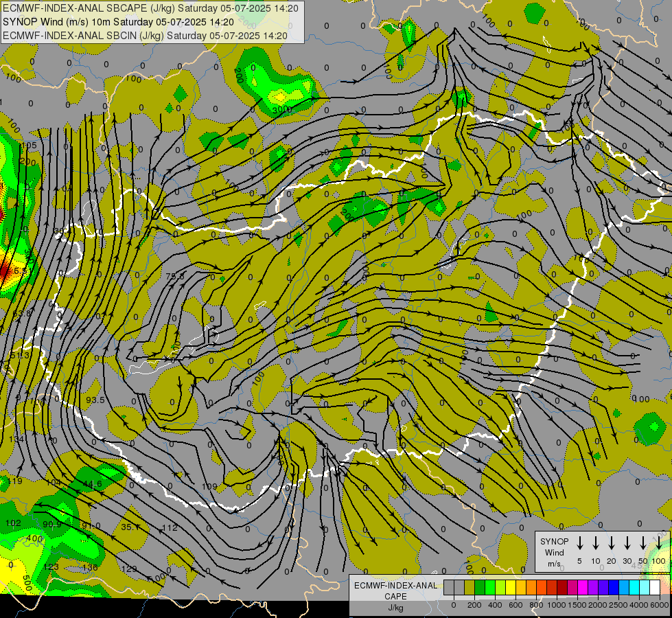The height and width of the screenshot is (618, 672).
Task: Click the '6000' CAPE scale label
Action: [x=660, y=605]
